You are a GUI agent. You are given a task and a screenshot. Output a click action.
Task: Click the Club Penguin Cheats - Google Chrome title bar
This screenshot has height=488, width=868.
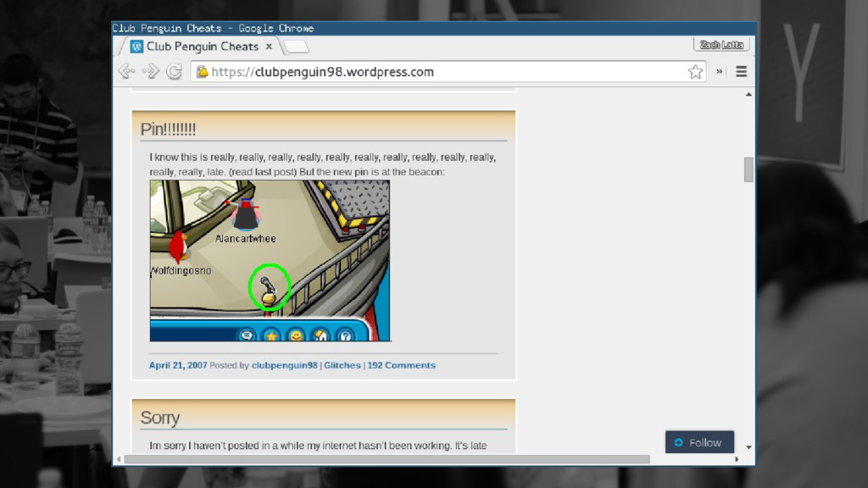433,28
